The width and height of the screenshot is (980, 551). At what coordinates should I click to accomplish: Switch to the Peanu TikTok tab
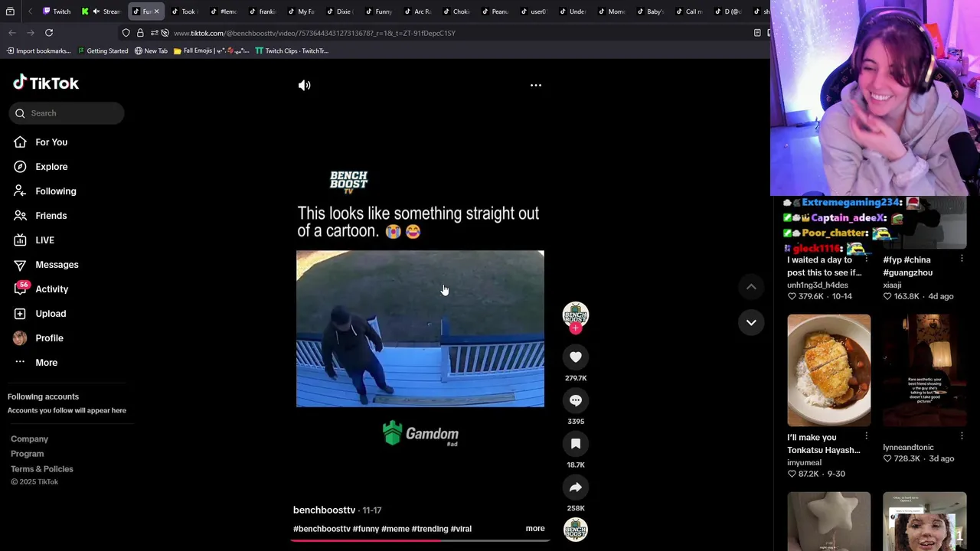point(495,11)
